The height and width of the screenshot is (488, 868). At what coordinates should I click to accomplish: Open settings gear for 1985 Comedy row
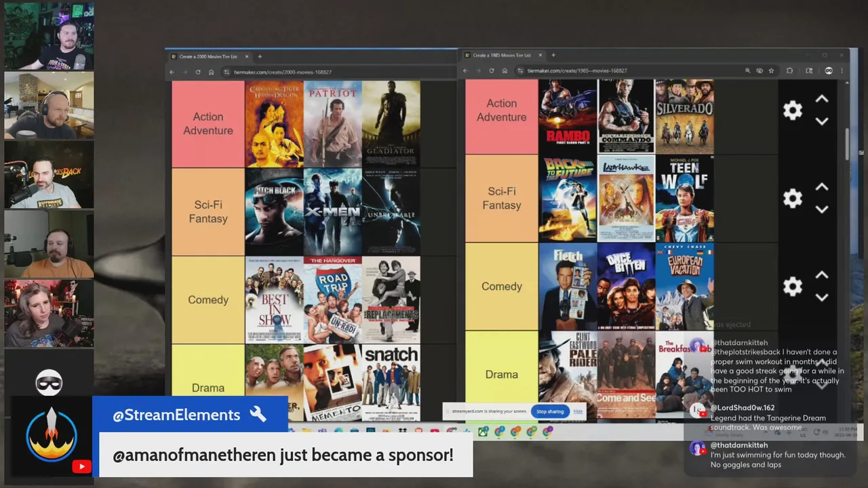tap(793, 286)
